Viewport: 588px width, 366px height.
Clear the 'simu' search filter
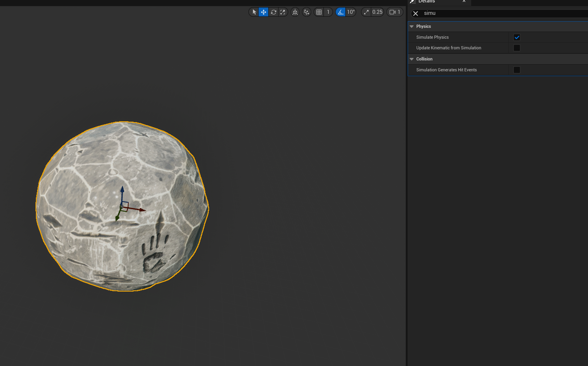[x=415, y=14]
